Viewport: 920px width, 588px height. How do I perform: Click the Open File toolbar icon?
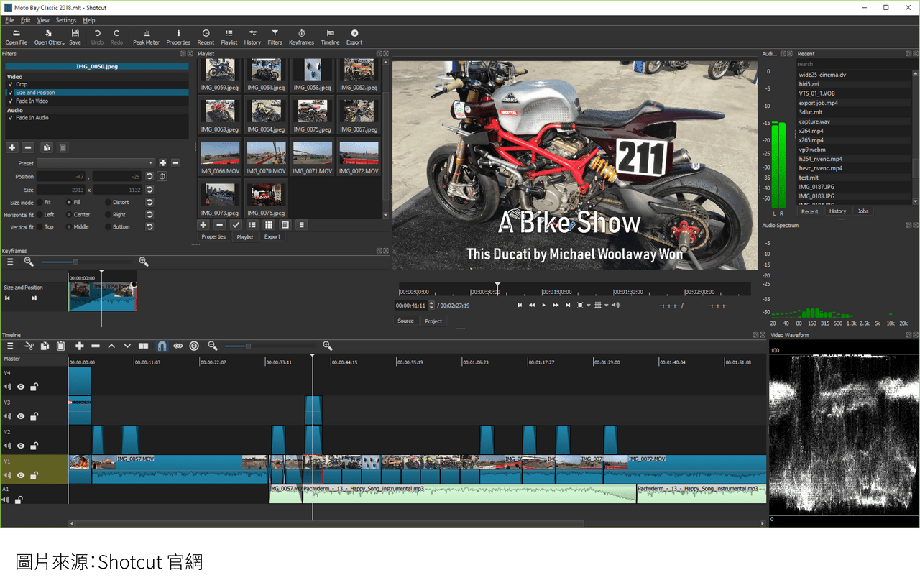pos(17,37)
